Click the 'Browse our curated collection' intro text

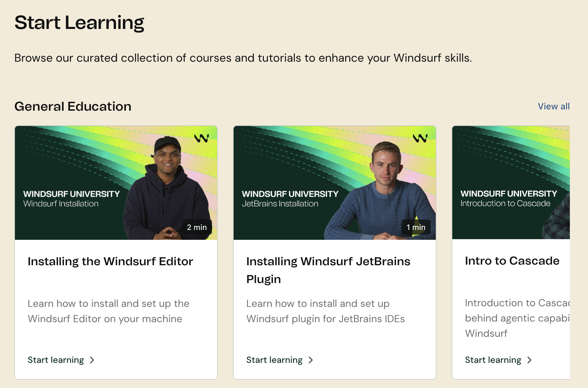pyautogui.click(x=243, y=58)
